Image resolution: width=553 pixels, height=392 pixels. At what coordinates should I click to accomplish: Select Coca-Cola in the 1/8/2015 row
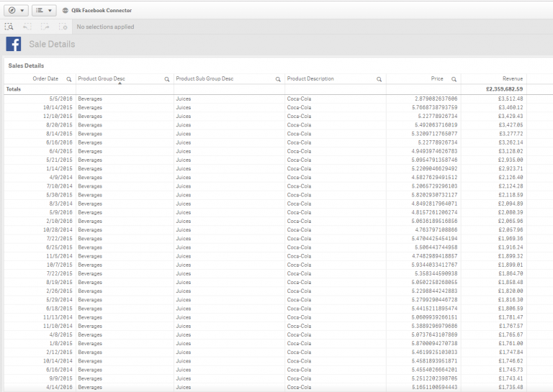pos(299,343)
